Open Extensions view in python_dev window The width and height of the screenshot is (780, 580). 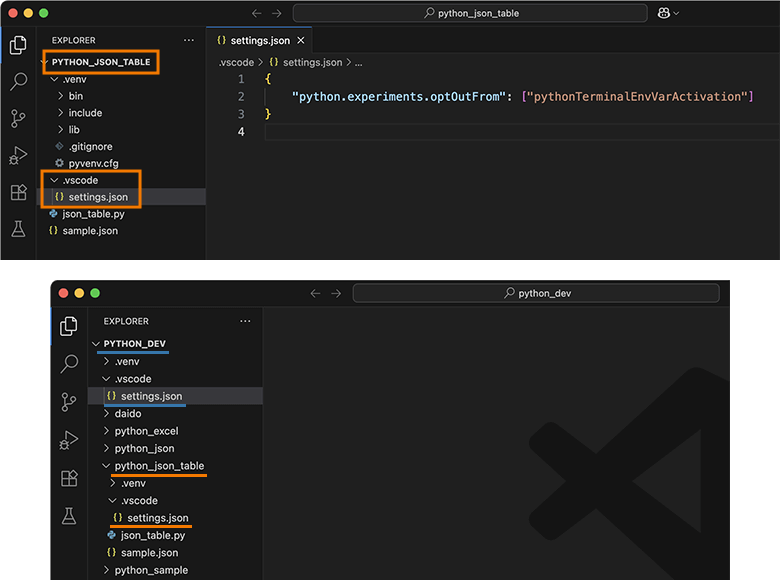[69, 478]
